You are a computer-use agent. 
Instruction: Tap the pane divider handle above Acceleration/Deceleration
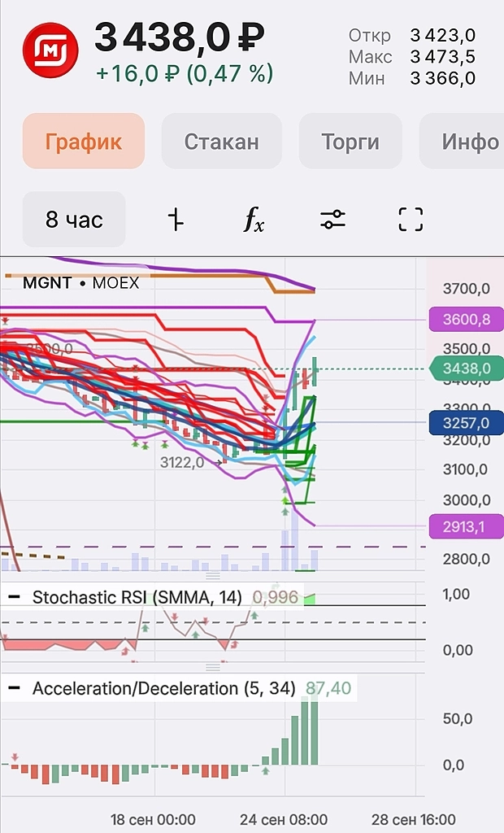(213, 667)
